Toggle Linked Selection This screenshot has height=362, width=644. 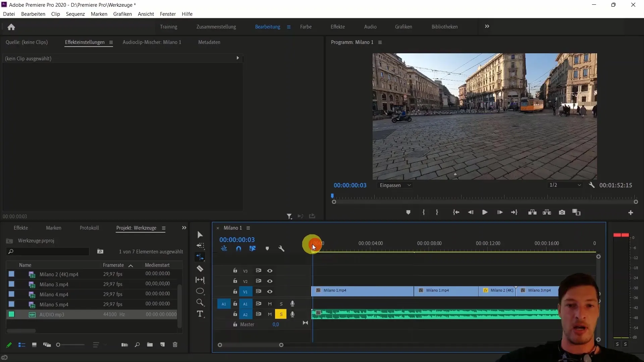253,249
